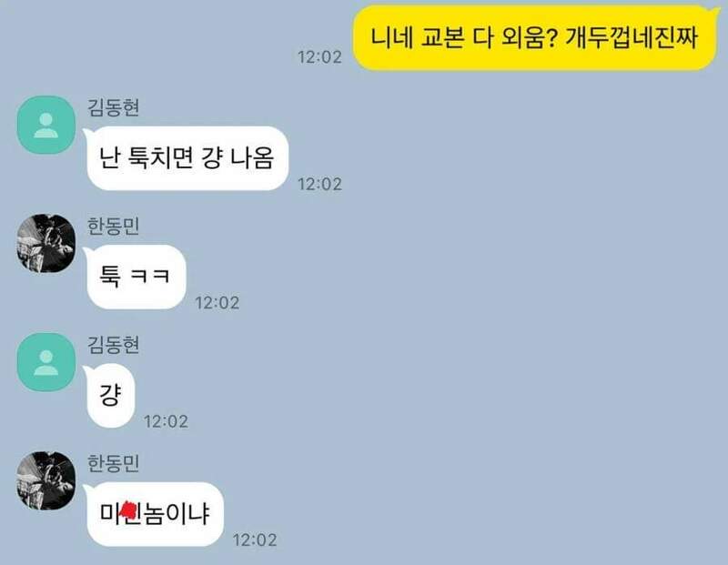Viewport: 728px width, 565px height.
Task: Click the 12:02 timestamp after '미친놈이냐'
Action: pyautogui.click(x=255, y=540)
